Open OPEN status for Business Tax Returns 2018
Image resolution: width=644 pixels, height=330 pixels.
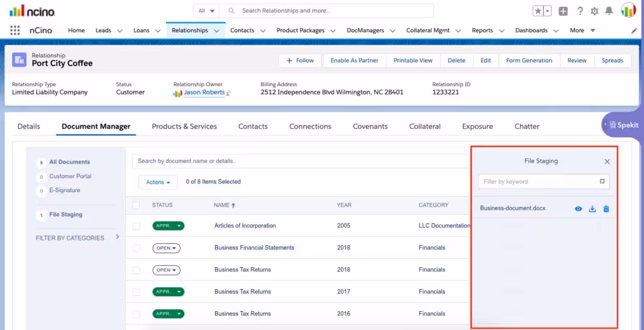166,270
